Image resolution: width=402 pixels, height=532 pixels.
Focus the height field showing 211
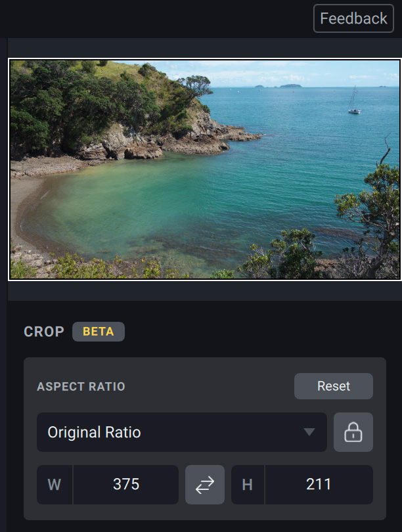[x=319, y=485]
